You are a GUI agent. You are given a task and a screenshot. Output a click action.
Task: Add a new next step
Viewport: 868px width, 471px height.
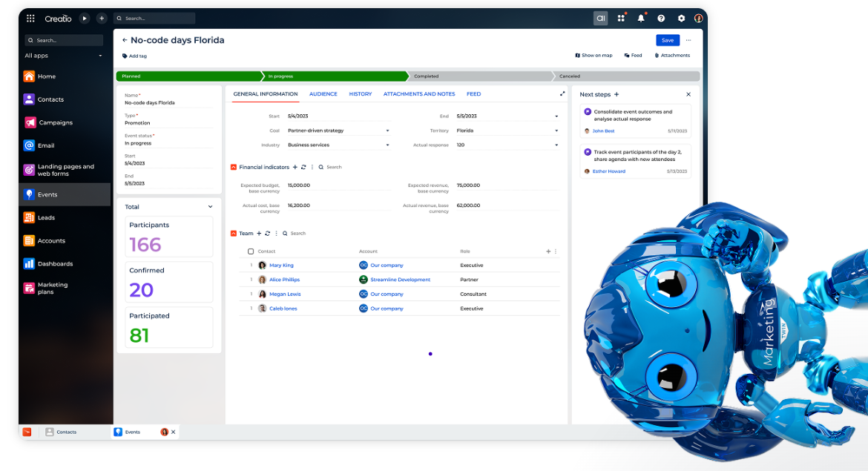click(617, 95)
